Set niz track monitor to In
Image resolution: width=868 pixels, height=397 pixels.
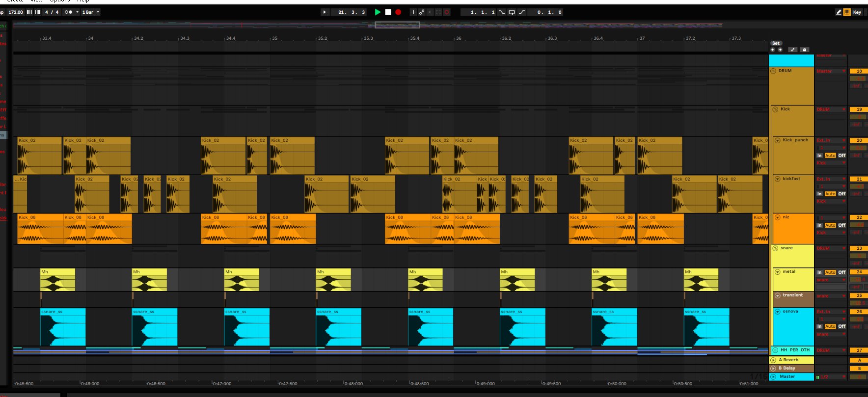(x=819, y=225)
